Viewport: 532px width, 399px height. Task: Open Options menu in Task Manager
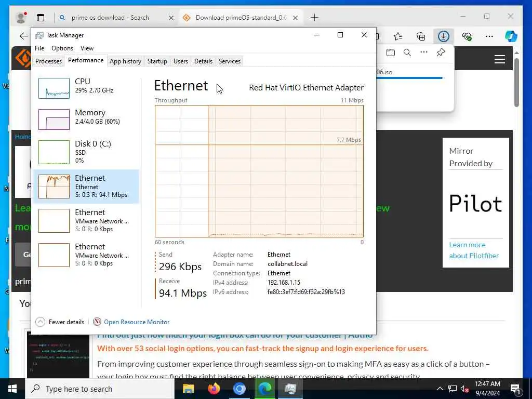(x=62, y=48)
